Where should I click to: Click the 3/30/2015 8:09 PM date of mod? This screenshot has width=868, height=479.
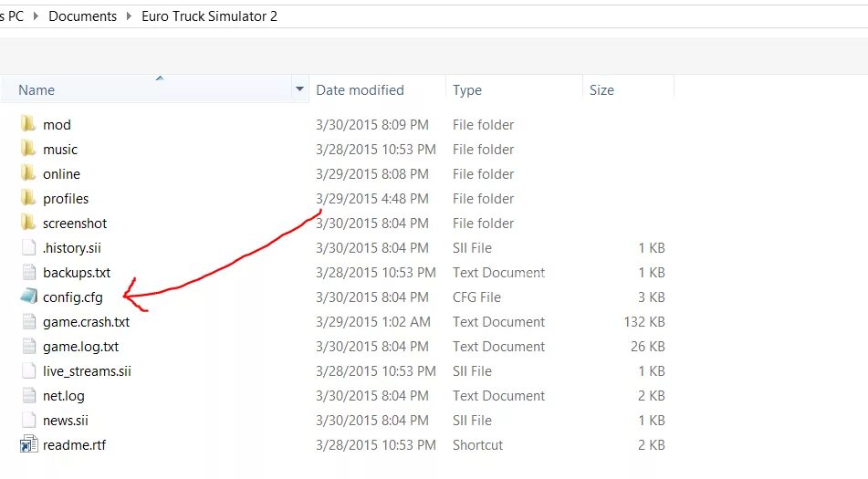point(372,124)
